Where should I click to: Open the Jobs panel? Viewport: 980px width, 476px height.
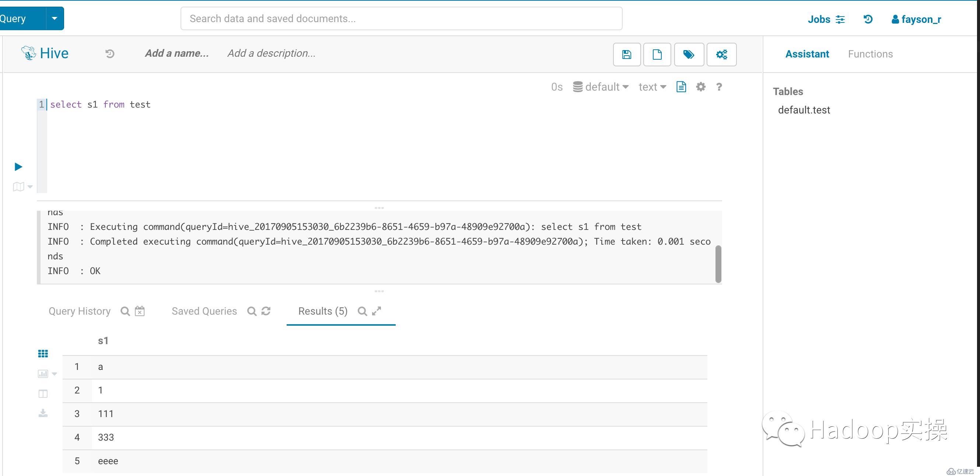click(x=826, y=19)
